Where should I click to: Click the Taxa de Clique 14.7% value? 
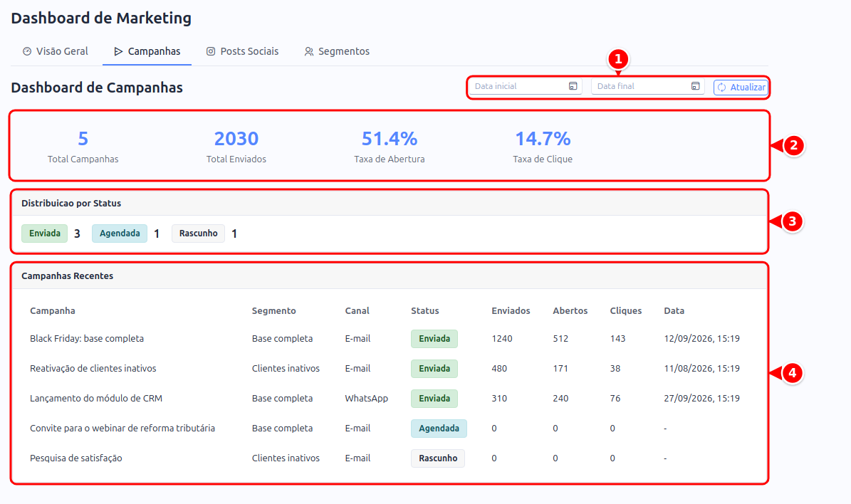(x=543, y=139)
